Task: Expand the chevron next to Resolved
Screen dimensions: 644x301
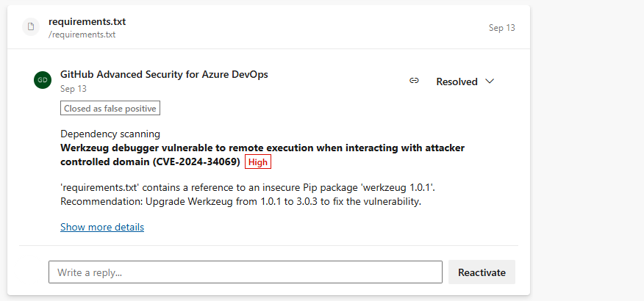Action: [x=489, y=81]
